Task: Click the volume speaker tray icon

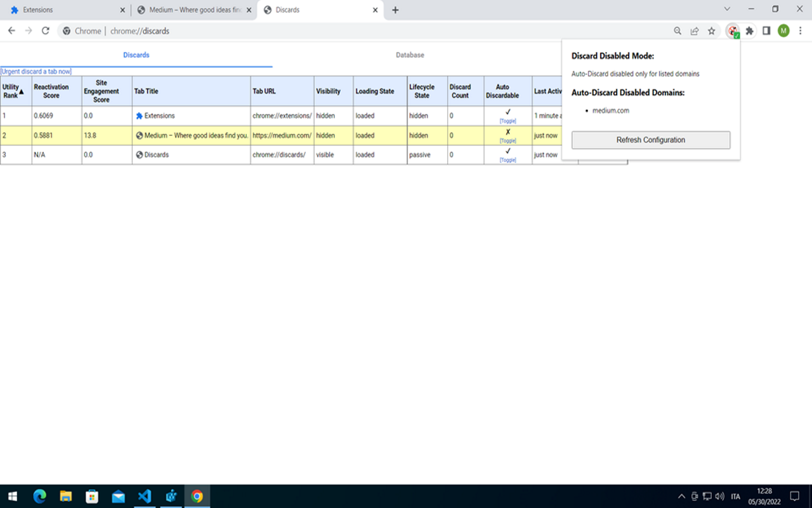Action: pos(719,497)
